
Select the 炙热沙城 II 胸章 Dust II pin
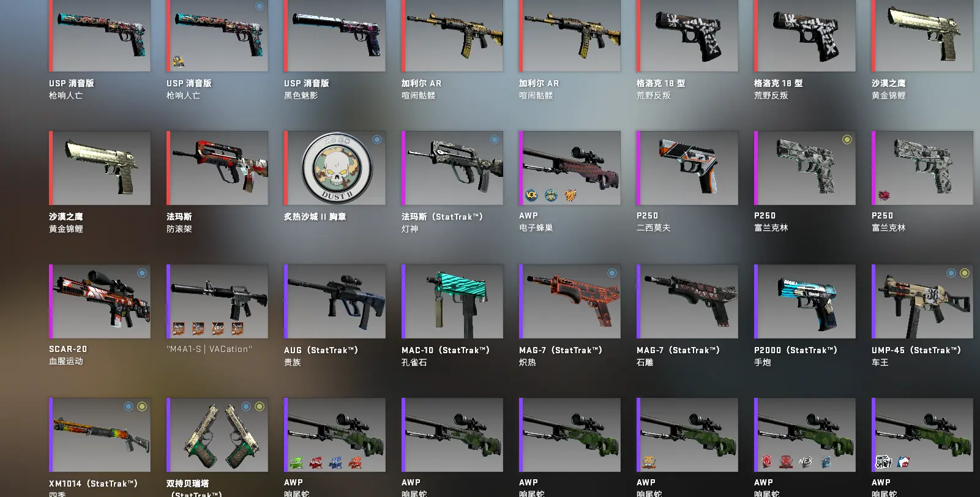pyautogui.click(x=335, y=168)
